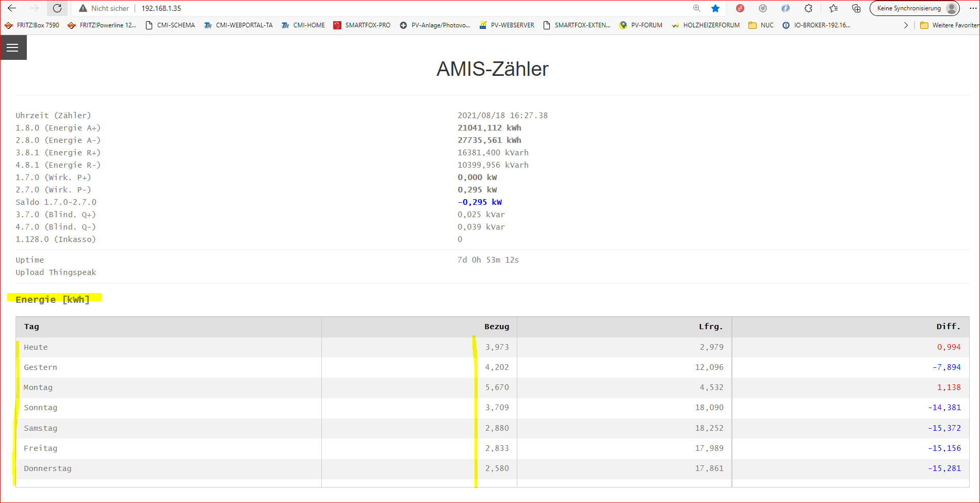Screen dimensions: 980x503
Task: Open the PV-FORUM bookmark
Action: coord(641,25)
